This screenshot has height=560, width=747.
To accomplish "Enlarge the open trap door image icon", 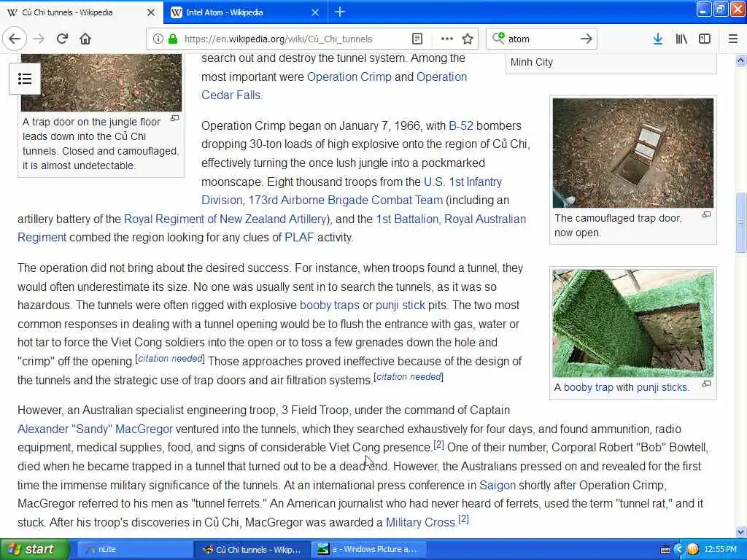I will 706,215.
